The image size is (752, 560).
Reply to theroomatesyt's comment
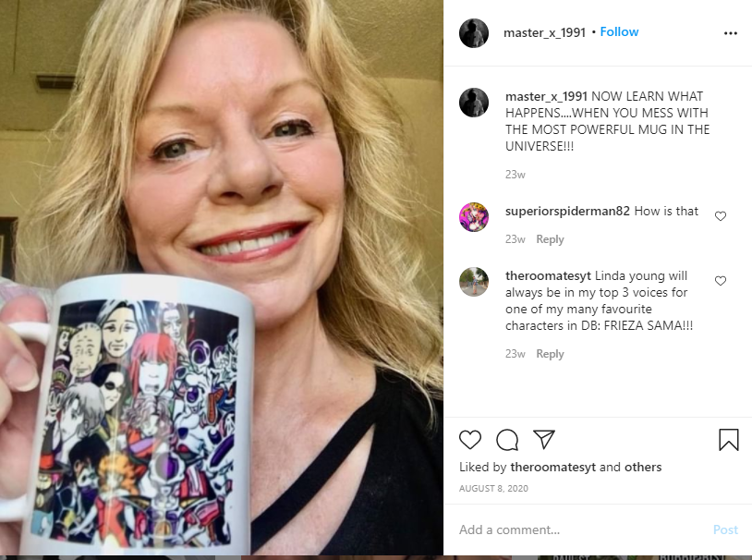coord(550,354)
